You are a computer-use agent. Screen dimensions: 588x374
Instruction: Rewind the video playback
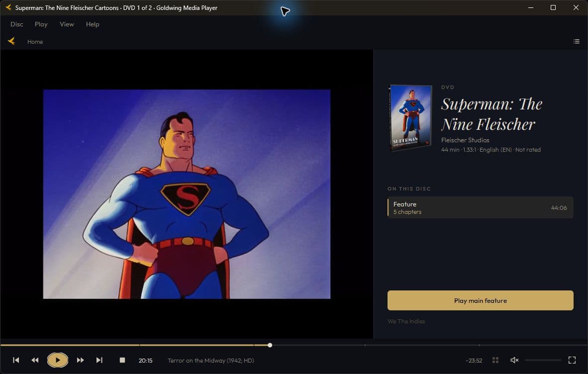tap(35, 360)
